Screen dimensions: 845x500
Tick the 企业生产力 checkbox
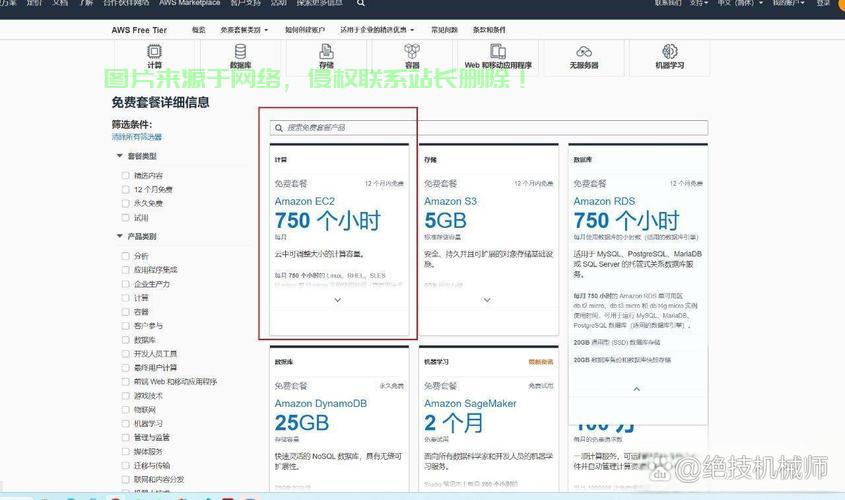point(126,284)
